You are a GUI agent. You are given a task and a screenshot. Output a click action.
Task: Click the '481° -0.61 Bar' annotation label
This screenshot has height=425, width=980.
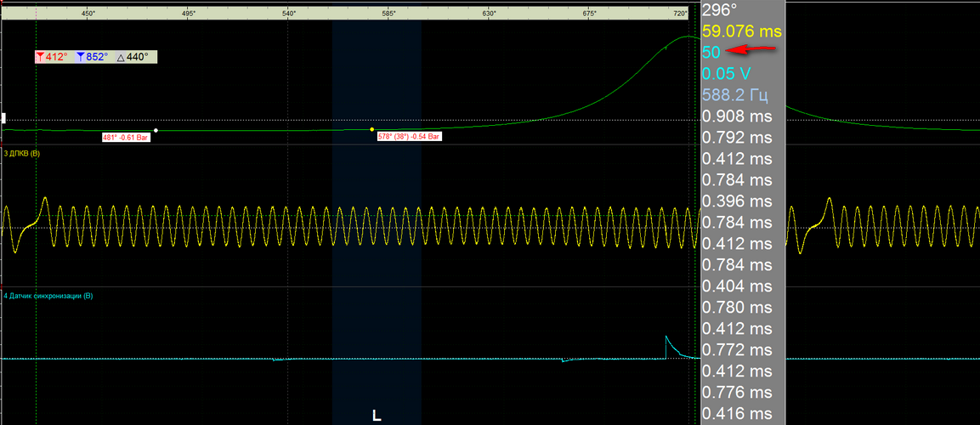tap(127, 137)
